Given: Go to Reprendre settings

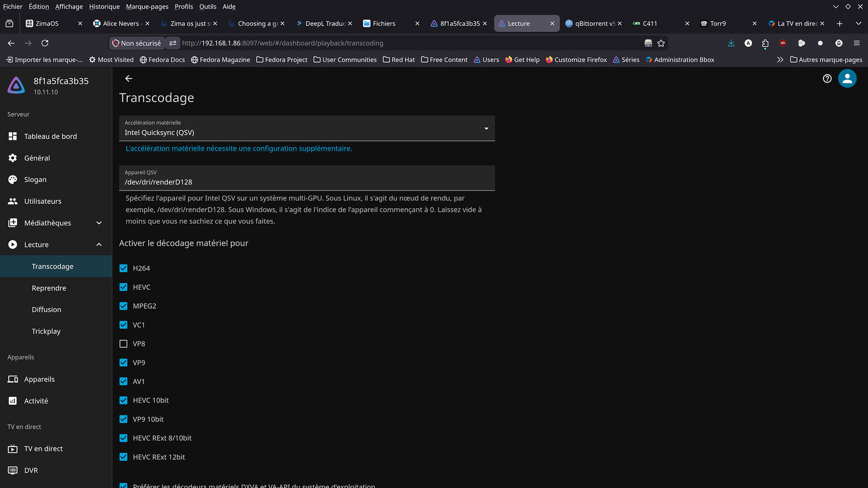Looking at the screenshot, I should click(x=49, y=288).
